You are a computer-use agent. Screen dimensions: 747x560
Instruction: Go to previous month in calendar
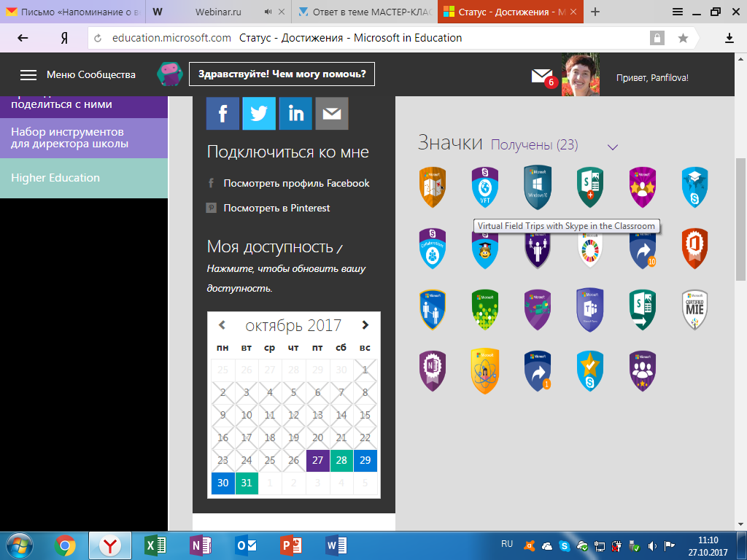point(222,325)
